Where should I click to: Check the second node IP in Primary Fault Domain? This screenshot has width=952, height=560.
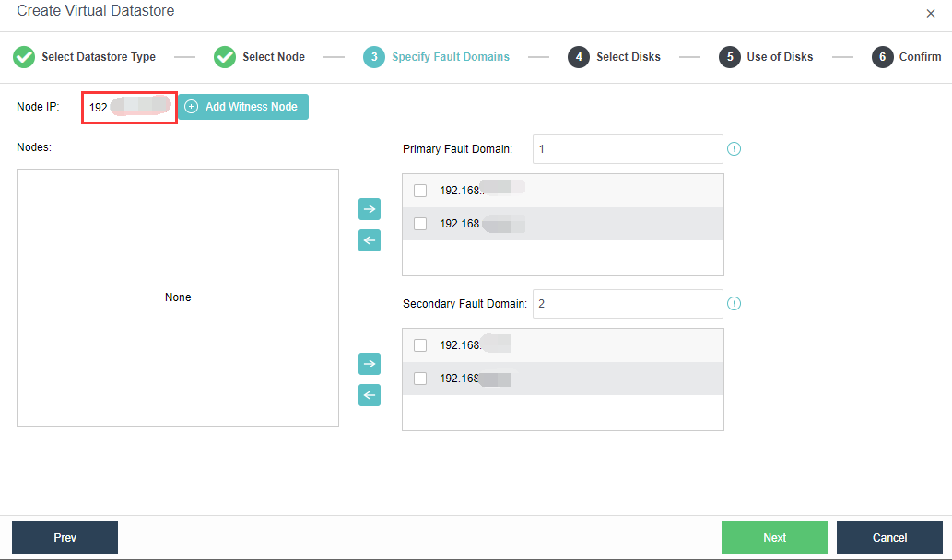pos(420,223)
